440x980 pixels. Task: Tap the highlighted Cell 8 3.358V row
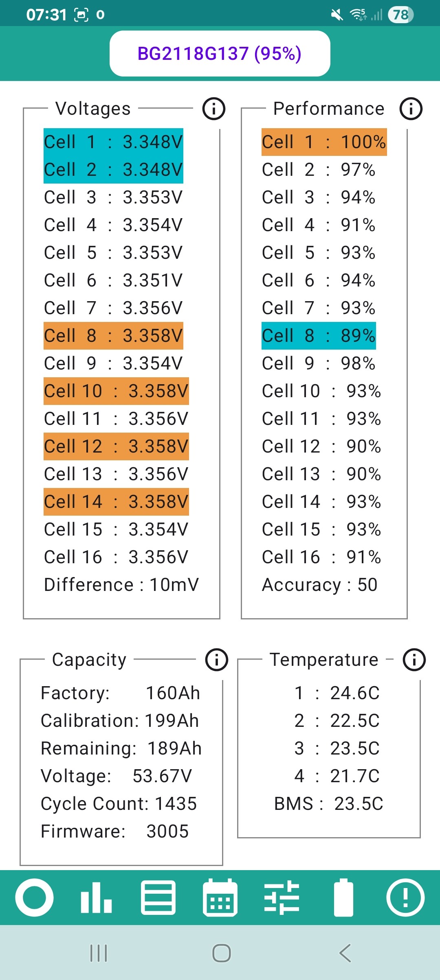click(x=113, y=336)
